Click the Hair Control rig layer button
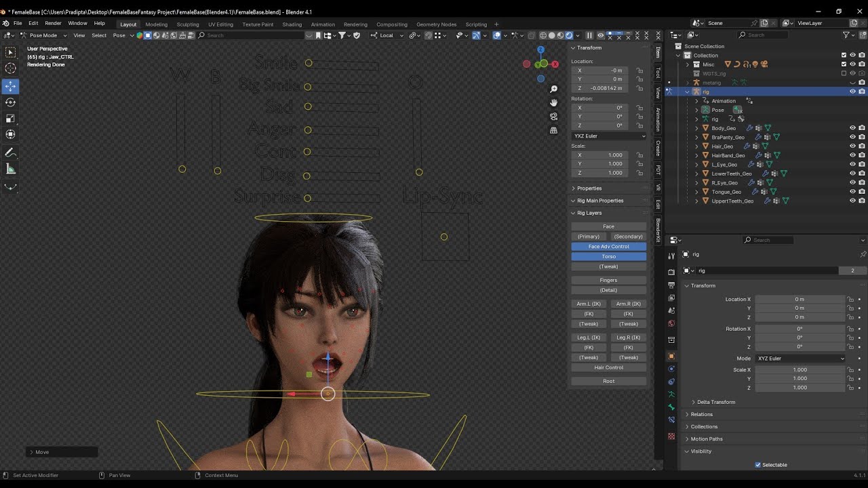The image size is (868, 488). (x=608, y=367)
